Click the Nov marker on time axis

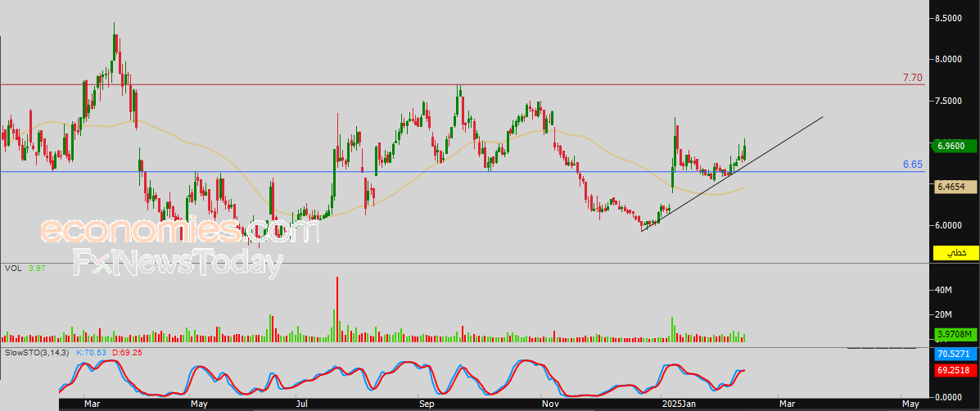coord(549,404)
